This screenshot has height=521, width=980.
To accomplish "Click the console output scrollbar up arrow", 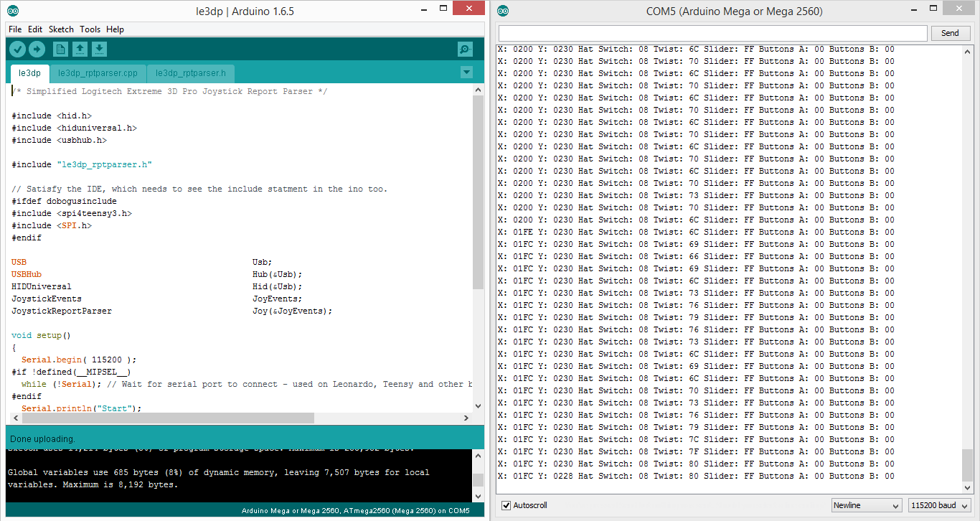I will pos(479,456).
